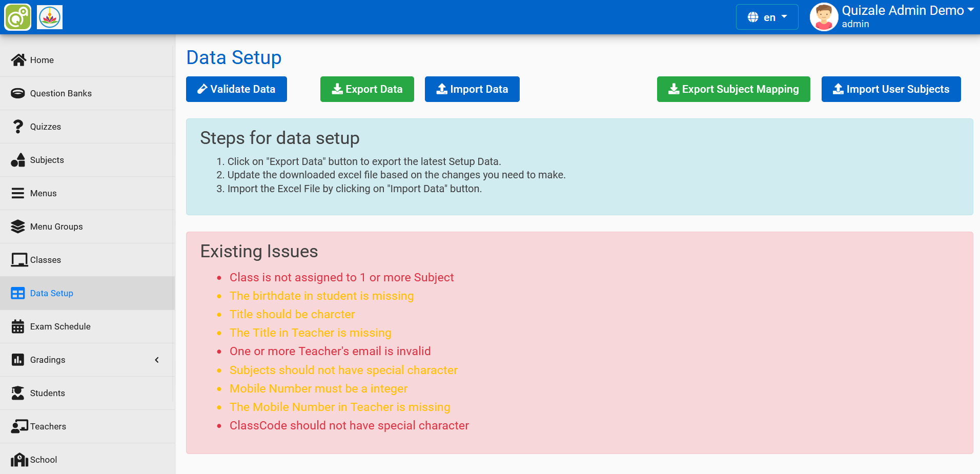Select Gradings from the sidebar menu
Screen dimensions: 980x474
pos(49,360)
